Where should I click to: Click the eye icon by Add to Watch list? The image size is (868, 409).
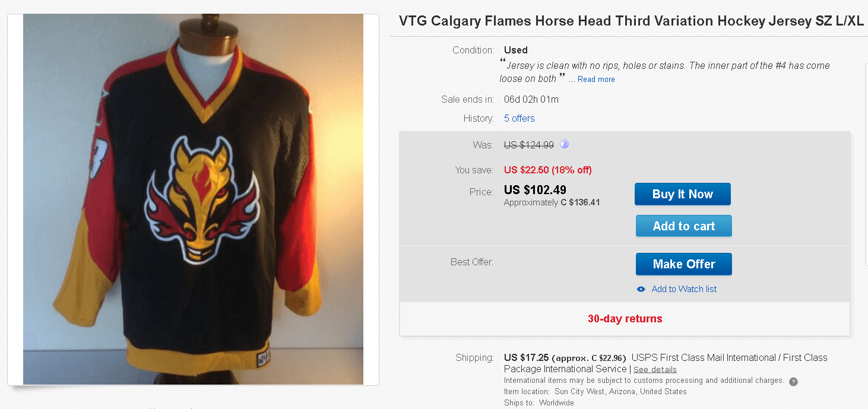coord(641,289)
